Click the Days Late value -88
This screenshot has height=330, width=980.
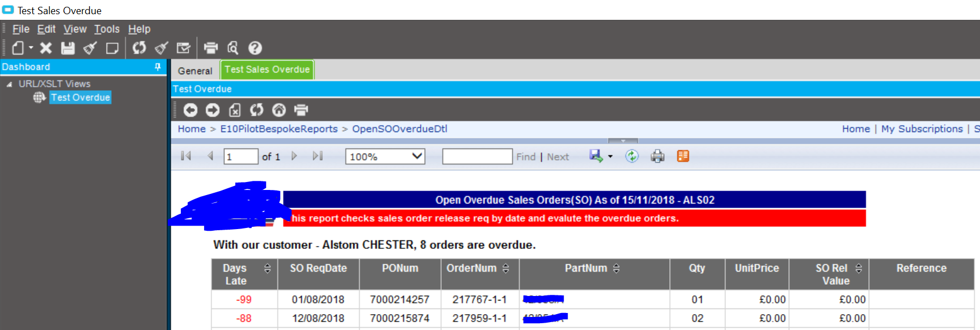244,318
